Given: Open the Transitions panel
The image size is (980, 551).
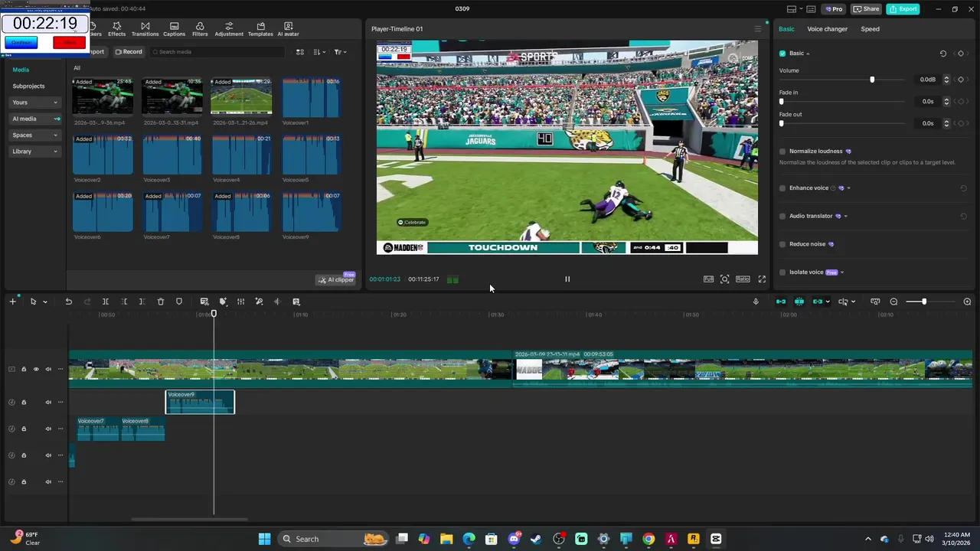Looking at the screenshot, I should click(145, 29).
